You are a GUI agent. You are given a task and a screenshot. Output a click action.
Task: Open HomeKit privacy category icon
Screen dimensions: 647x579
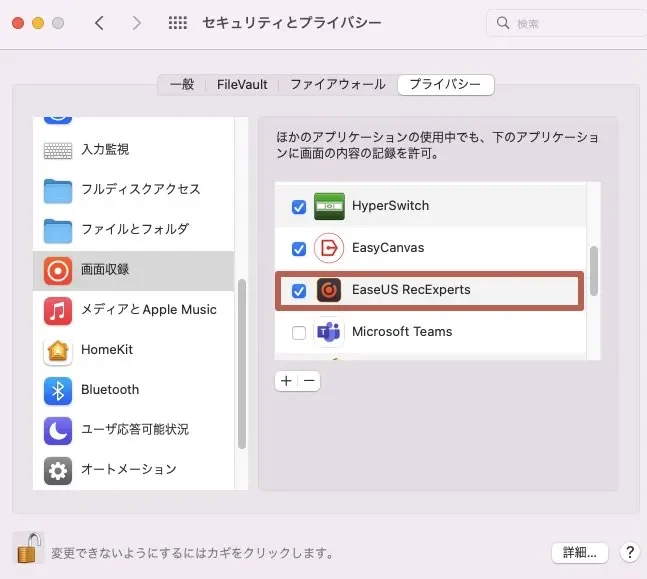click(58, 350)
